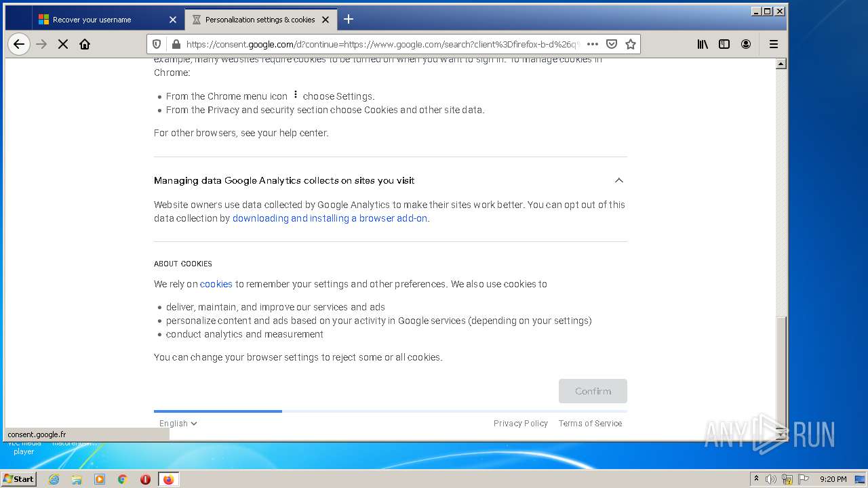Open the Firefox home page

pyautogui.click(x=85, y=44)
